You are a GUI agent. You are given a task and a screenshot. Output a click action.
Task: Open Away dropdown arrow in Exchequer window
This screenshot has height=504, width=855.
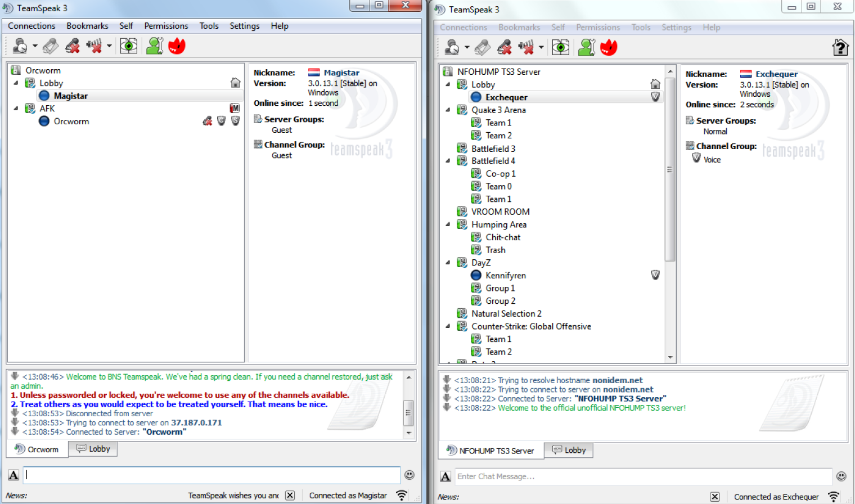pyautogui.click(x=467, y=48)
